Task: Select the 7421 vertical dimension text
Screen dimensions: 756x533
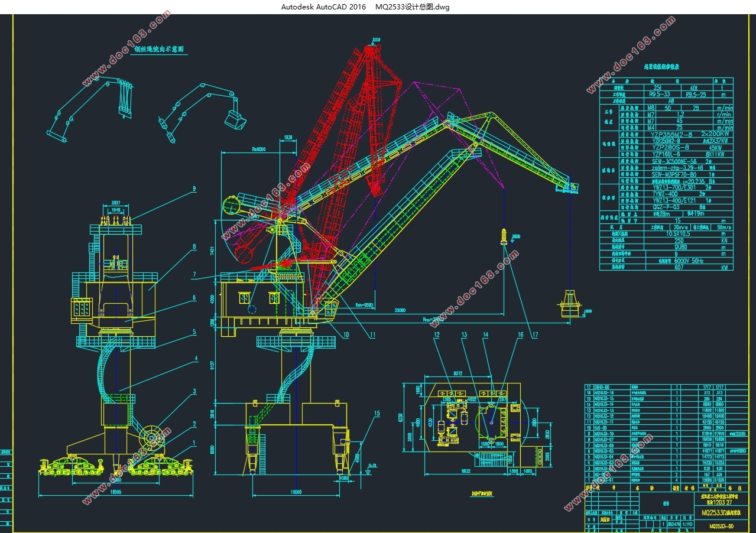Action: point(212,251)
